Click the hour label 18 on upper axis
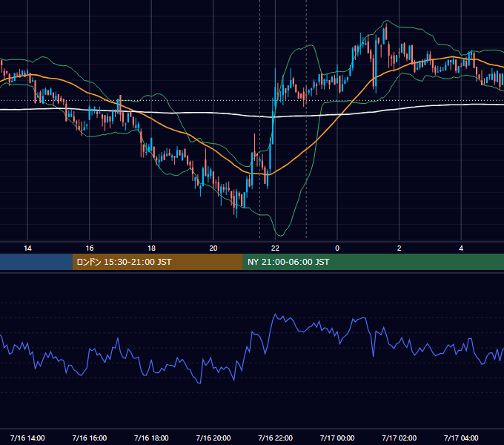504x445 pixels. tap(151, 248)
